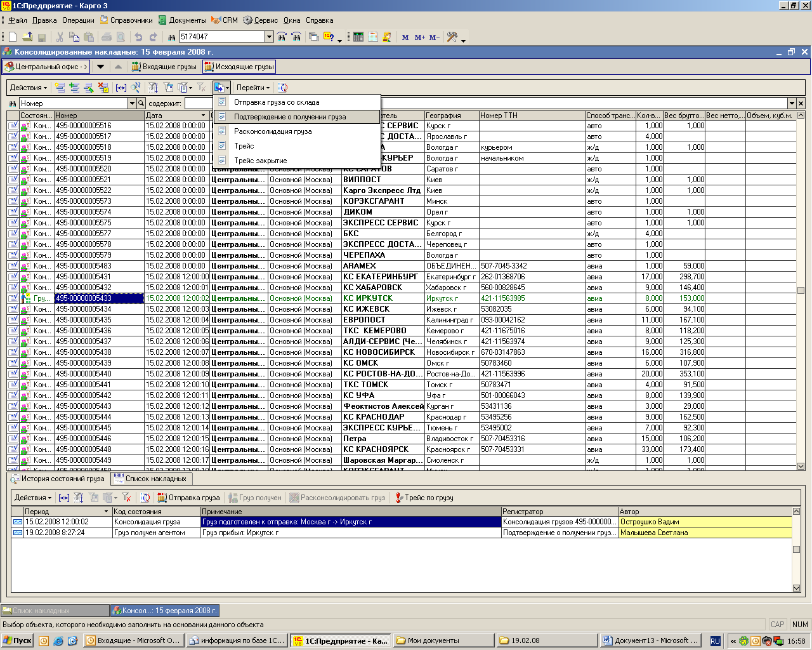Image resolution: width=812 pixels, height=650 pixels.
Task: Click the user lock icon in main toolbar
Action: 387,37
